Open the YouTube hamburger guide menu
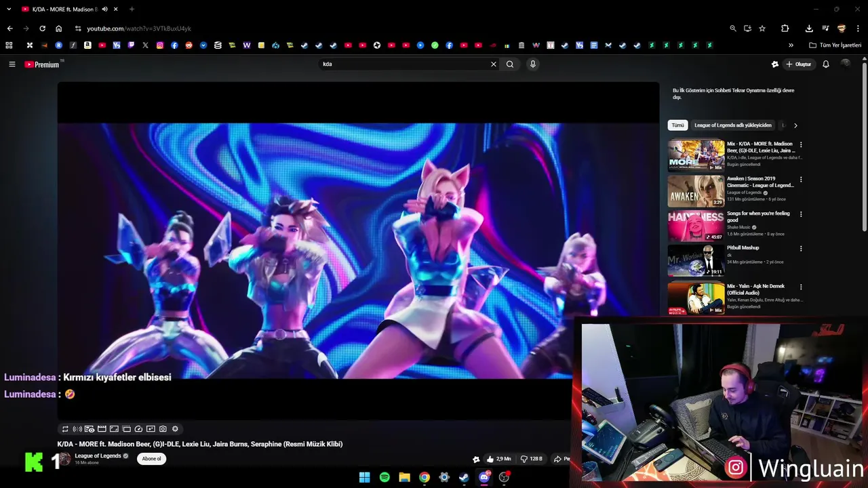This screenshot has width=868, height=488. pos(12,64)
